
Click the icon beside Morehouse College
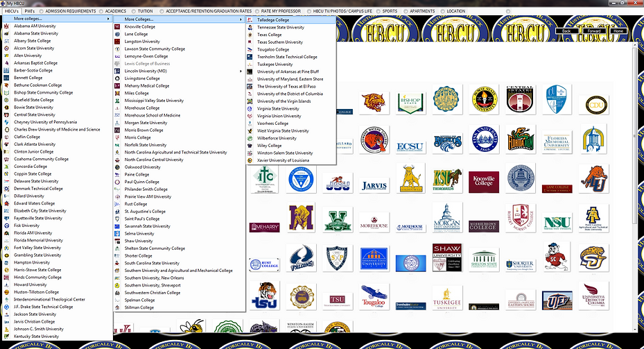(117, 108)
